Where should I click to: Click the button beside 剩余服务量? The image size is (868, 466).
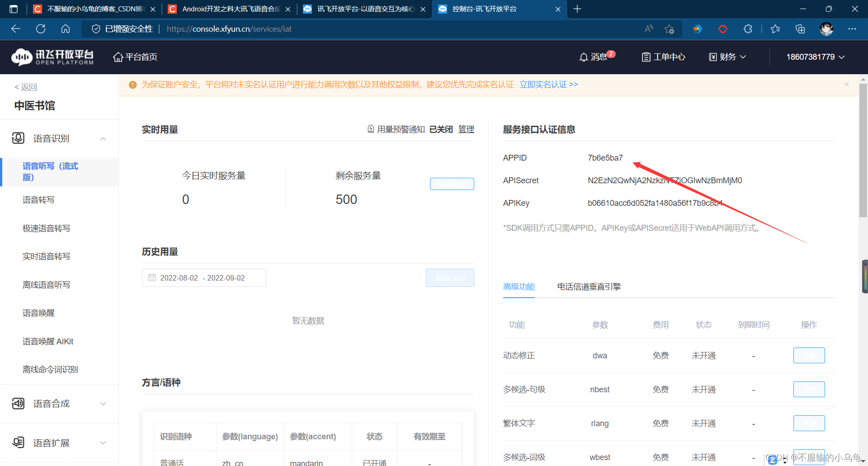452,184
